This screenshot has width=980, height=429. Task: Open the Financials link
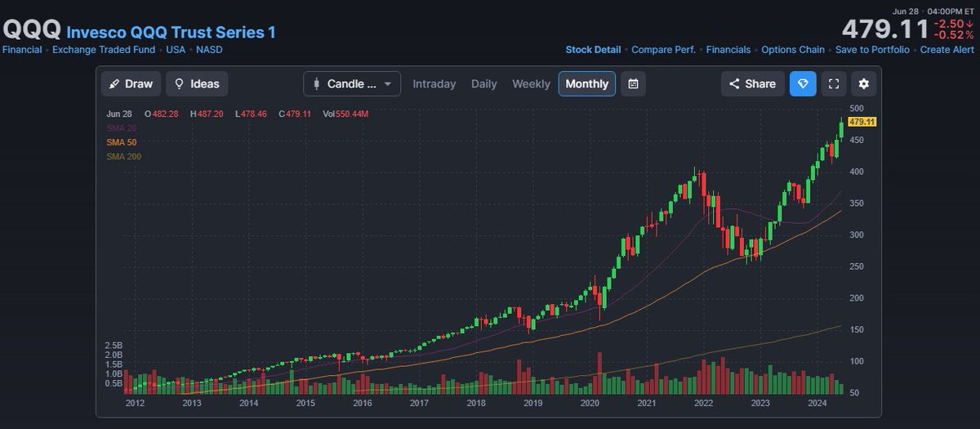728,50
